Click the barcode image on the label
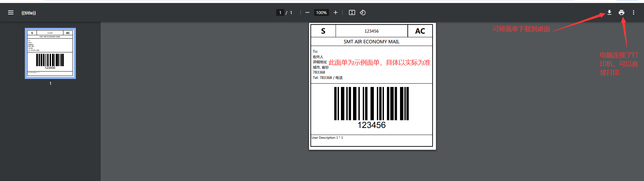Viewport: 644px width, 181px height. (371, 103)
